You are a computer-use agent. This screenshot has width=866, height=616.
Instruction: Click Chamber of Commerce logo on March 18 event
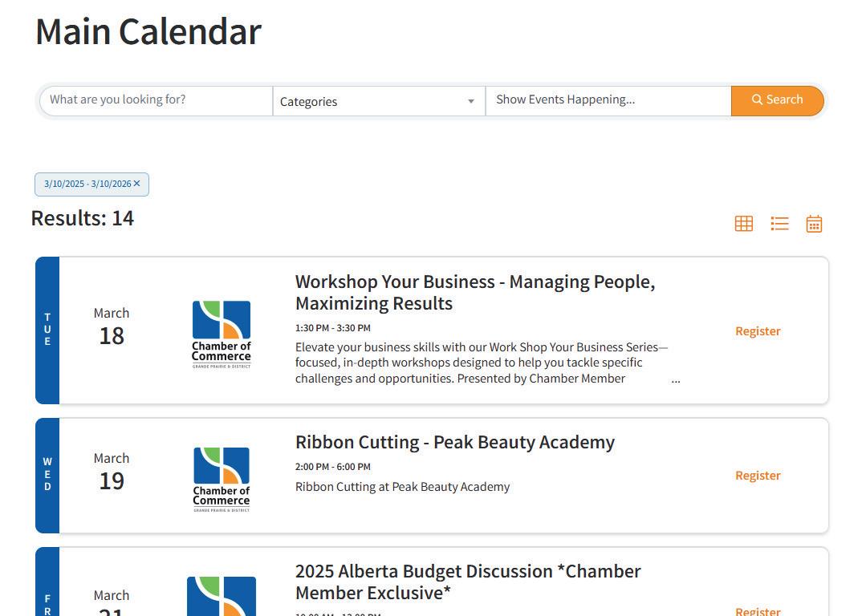pos(222,334)
